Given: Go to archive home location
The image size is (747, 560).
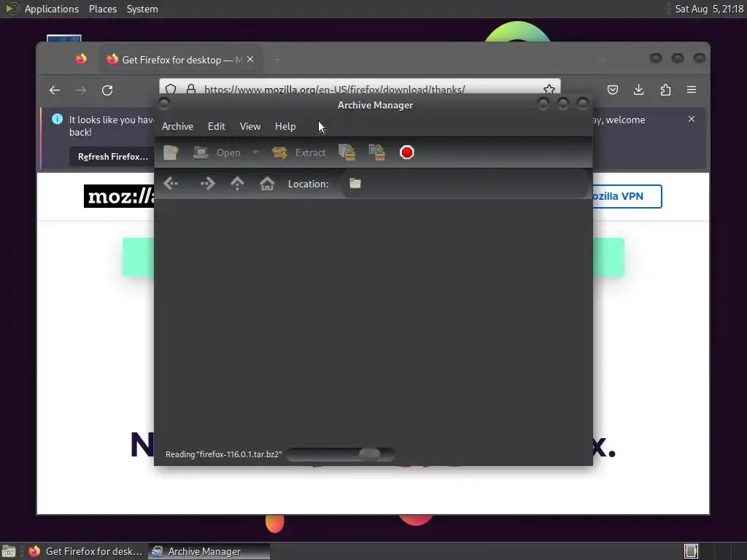Looking at the screenshot, I should click(267, 183).
